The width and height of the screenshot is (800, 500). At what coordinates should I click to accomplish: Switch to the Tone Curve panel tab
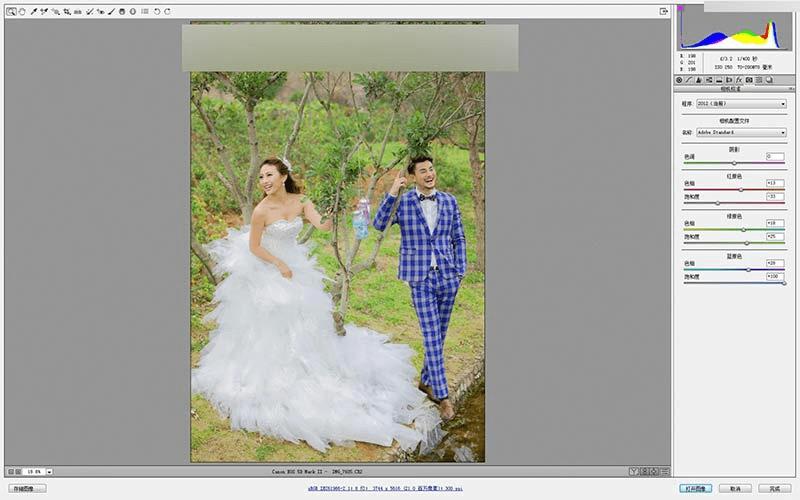[689, 80]
